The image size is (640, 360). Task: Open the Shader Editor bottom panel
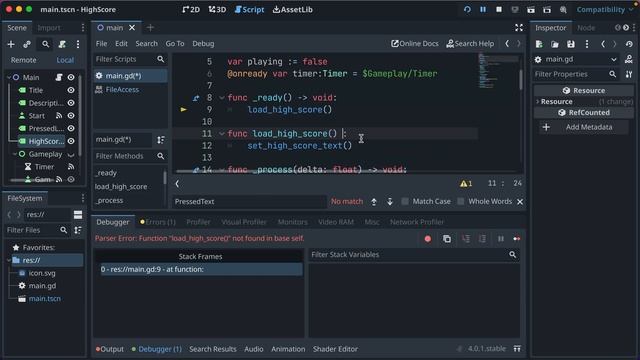point(335,349)
